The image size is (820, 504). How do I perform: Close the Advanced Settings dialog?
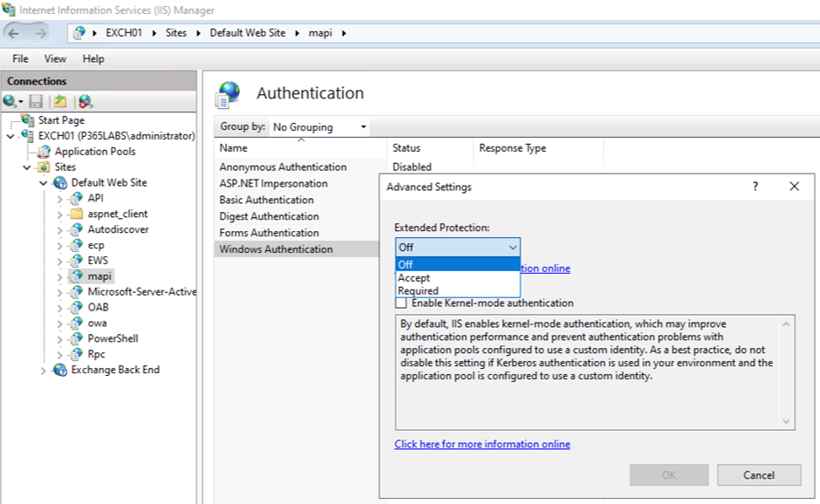click(794, 186)
